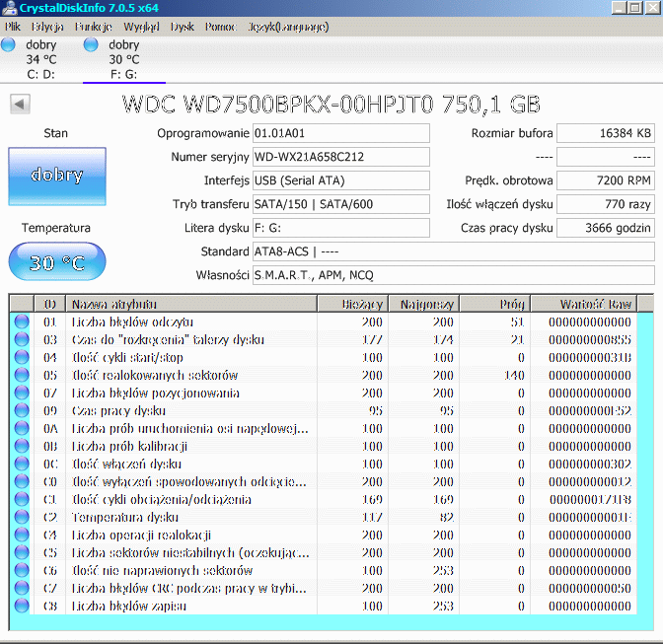
Task: Open the Funkcje menu
Action: (x=93, y=27)
